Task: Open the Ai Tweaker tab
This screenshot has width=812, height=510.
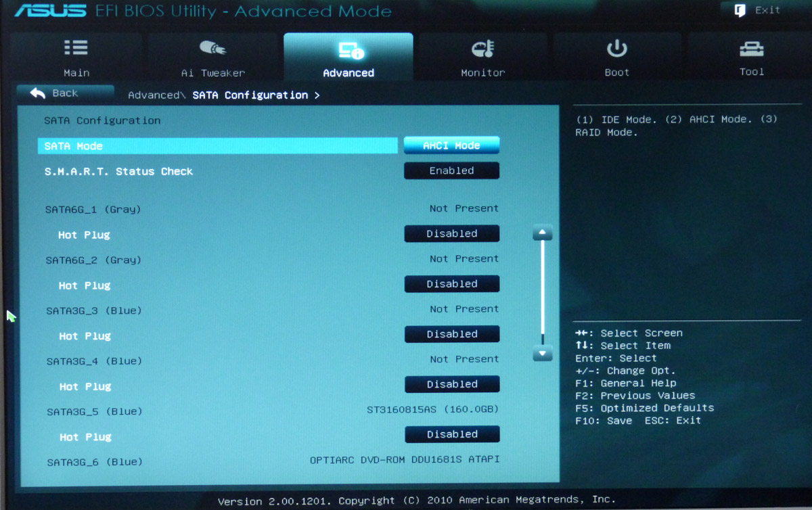Action: pyautogui.click(x=212, y=57)
